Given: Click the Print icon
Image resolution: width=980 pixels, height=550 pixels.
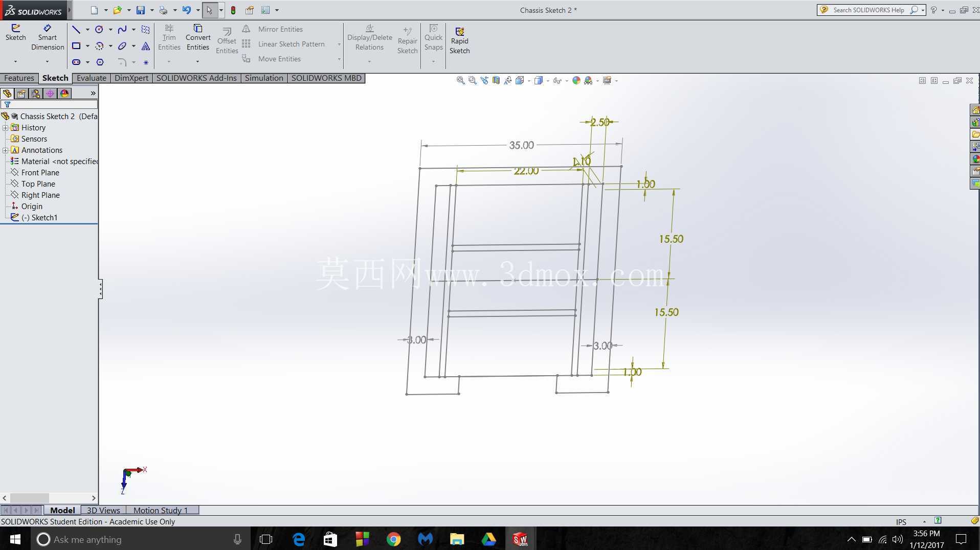Looking at the screenshot, I should coord(163,10).
